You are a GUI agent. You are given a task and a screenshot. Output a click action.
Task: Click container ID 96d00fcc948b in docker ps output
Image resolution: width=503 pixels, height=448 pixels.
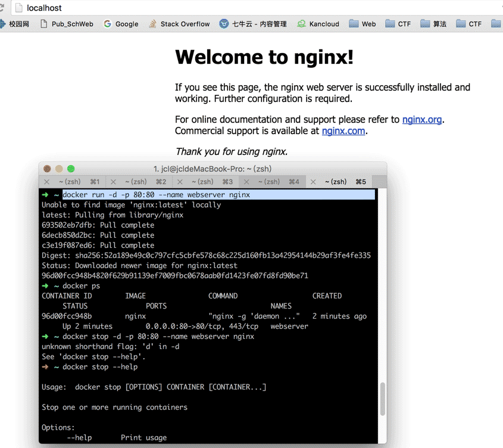pyautogui.click(x=67, y=316)
